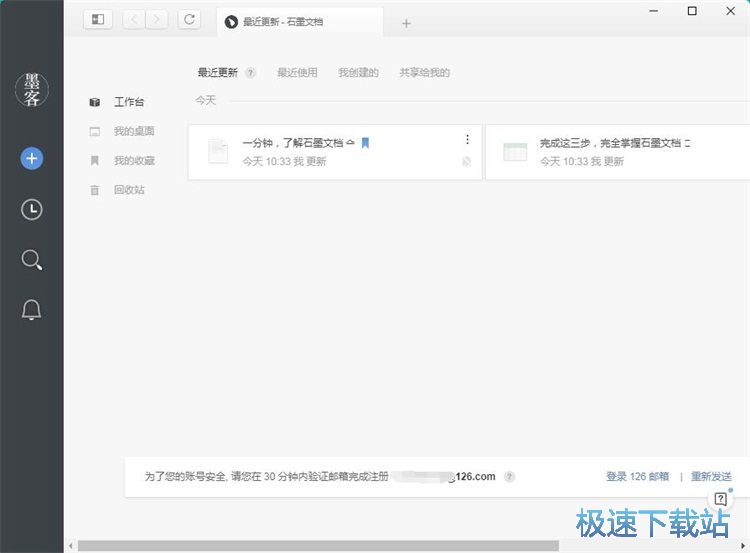750x553 pixels.
Task: Click the back navigation arrow
Action: pyautogui.click(x=135, y=19)
